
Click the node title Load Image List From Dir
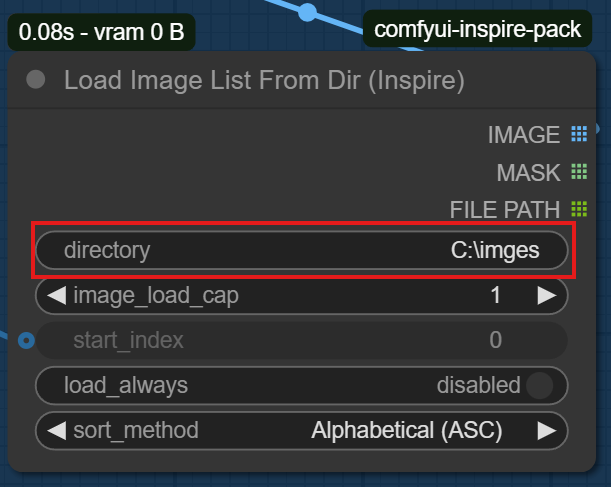point(264,80)
